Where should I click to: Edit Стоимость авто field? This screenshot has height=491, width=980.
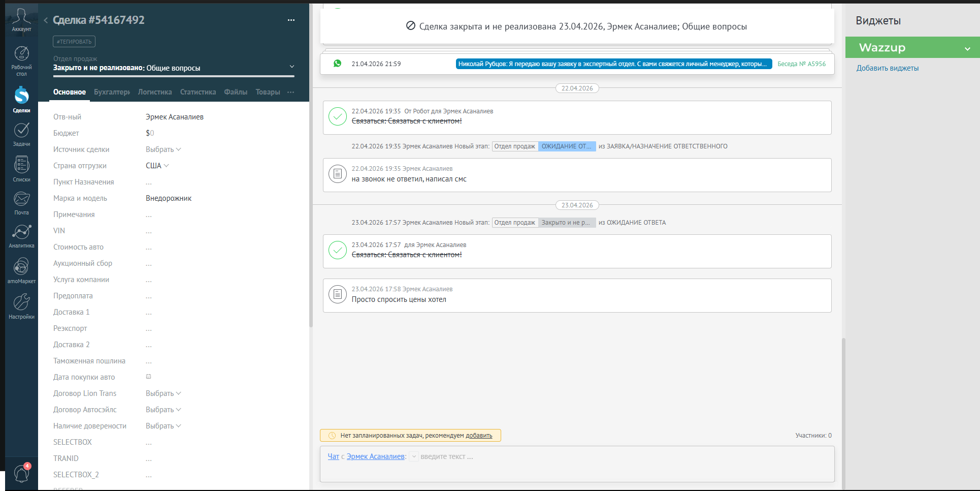(x=149, y=247)
